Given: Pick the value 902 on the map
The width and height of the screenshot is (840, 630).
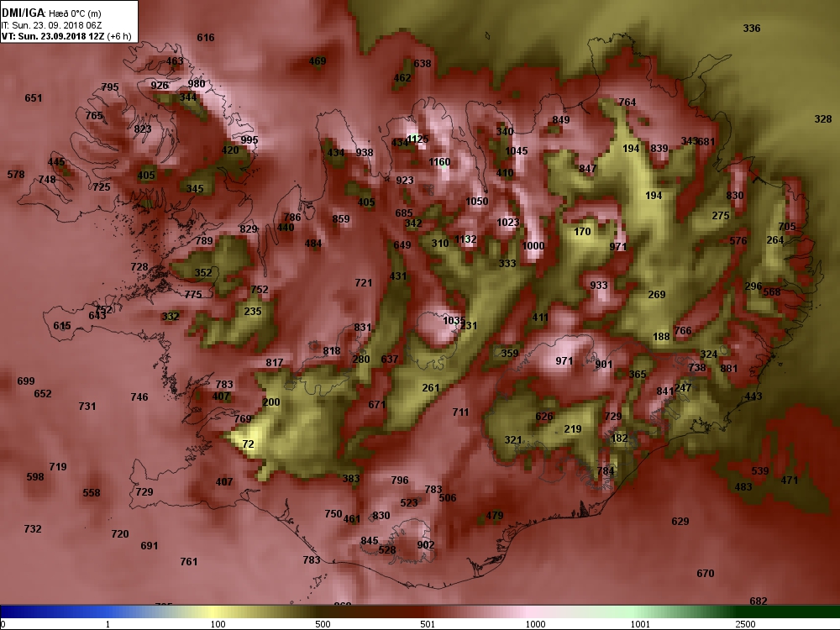Looking at the screenshot, I should [426, 545].
